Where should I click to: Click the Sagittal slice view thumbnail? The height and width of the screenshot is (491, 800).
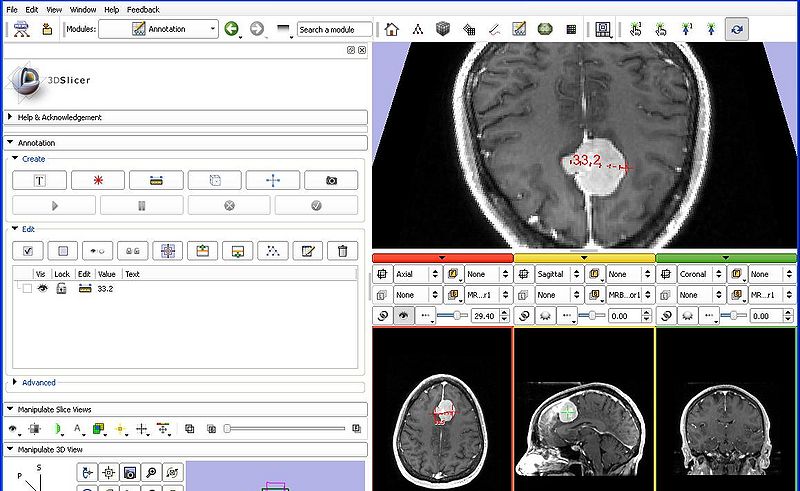click(584, 409)
